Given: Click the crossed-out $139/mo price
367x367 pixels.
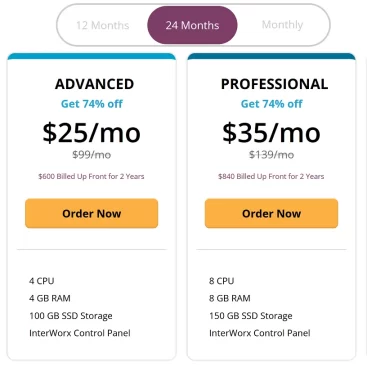Looking at the screenshot, I should coord(271,155).
